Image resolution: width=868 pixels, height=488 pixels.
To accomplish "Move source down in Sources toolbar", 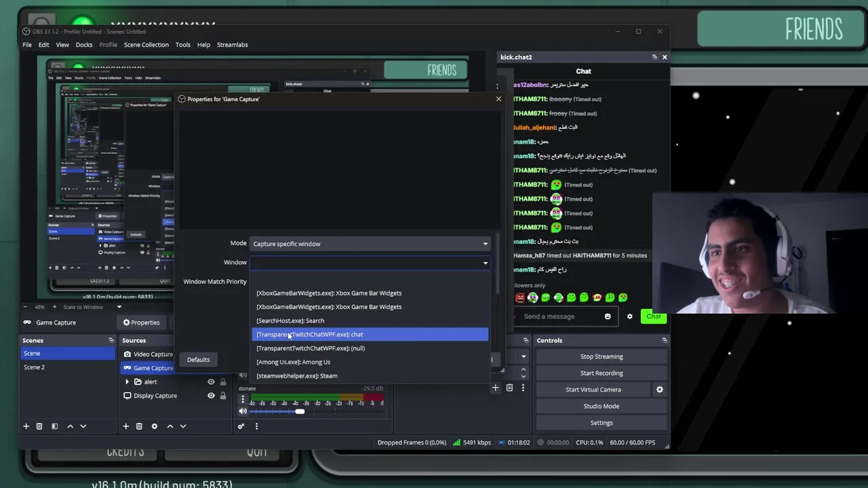I will click(183, 426).
